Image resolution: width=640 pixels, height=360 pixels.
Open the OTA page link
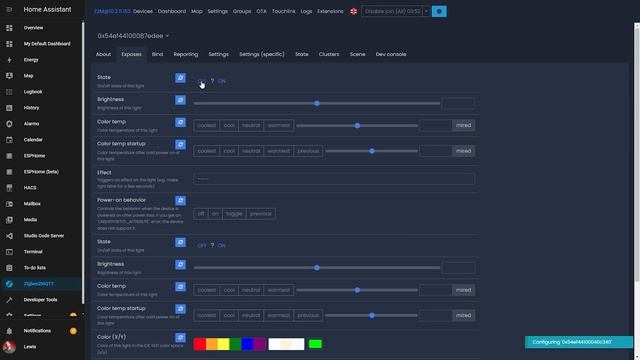[262, 11]
